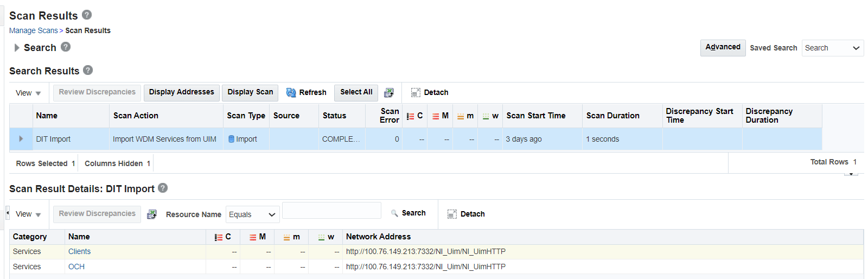Screen dimensions: 868x279
Task: Sort by Source column header
Action: [294, 116]
